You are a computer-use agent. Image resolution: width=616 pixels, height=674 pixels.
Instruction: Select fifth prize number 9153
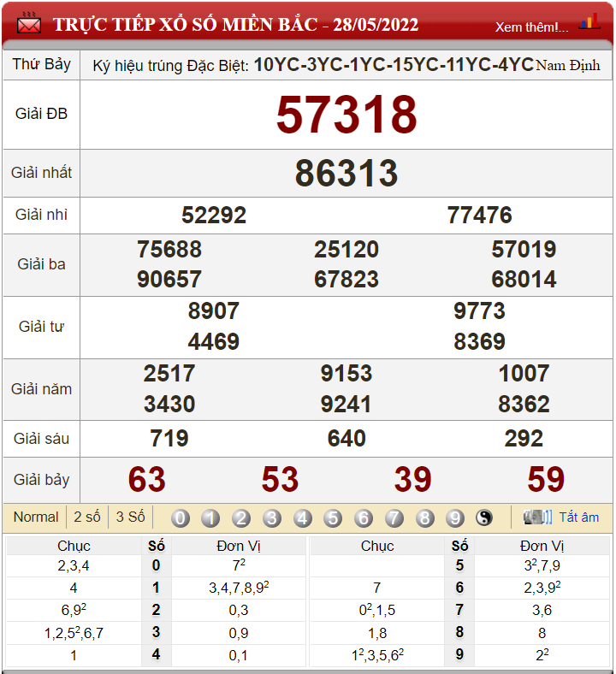[x=346, y=373]
